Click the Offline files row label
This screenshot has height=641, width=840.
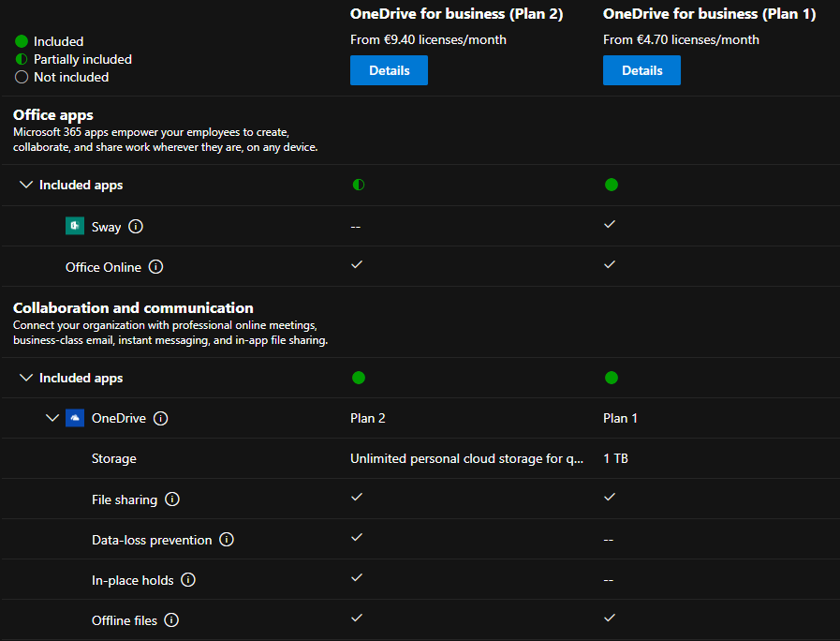pyautogui.click(x=125, y=620)
